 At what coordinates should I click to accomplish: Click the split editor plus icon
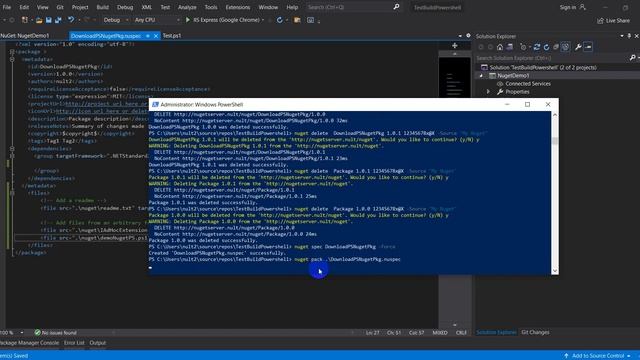[x=455, y=46]
